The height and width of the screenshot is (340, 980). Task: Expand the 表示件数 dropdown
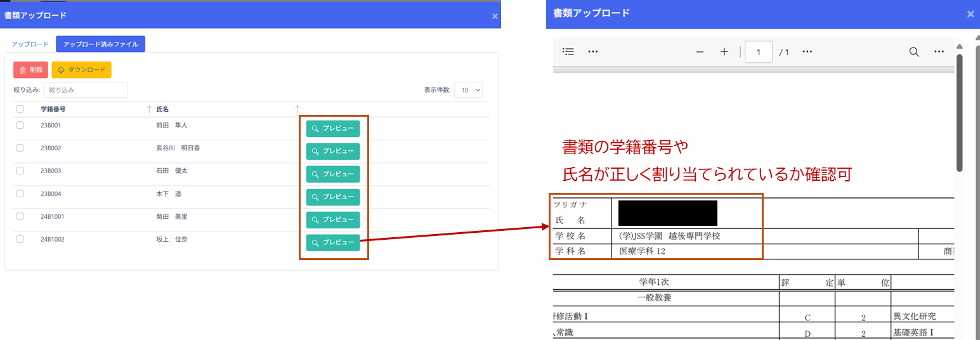pyautogui.click(x=468, y=90)
